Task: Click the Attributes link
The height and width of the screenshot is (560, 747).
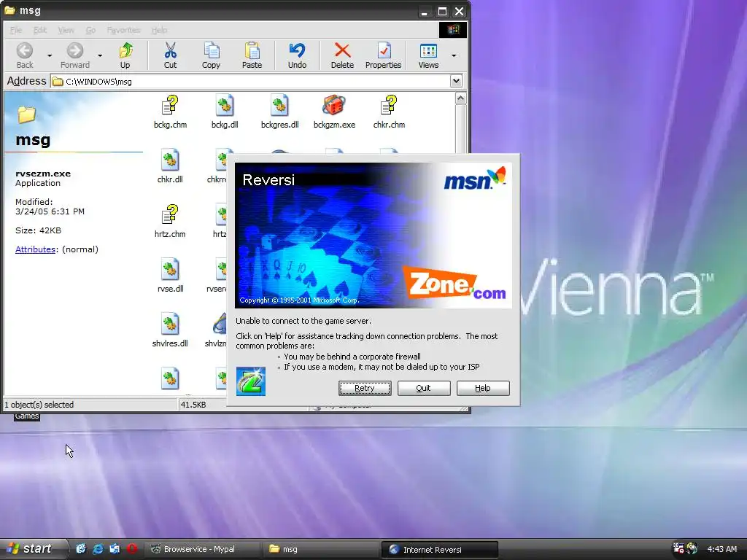Action: coord(35,249)
